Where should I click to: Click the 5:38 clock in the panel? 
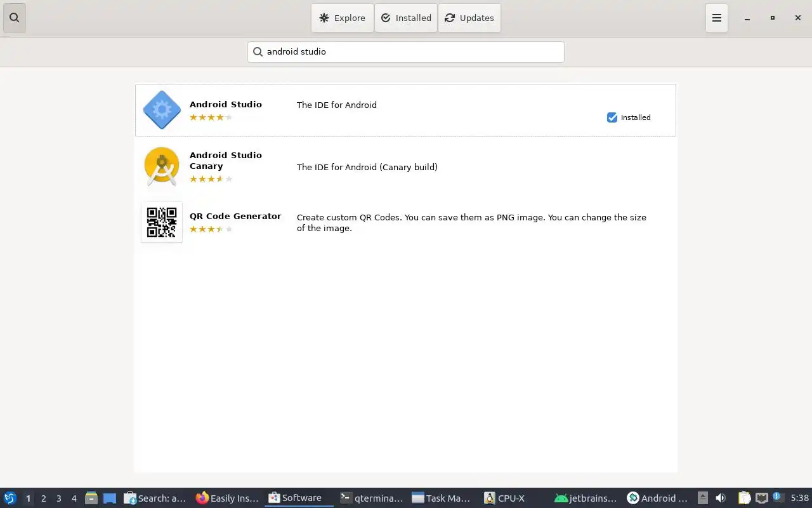click(x=799, y=498)
